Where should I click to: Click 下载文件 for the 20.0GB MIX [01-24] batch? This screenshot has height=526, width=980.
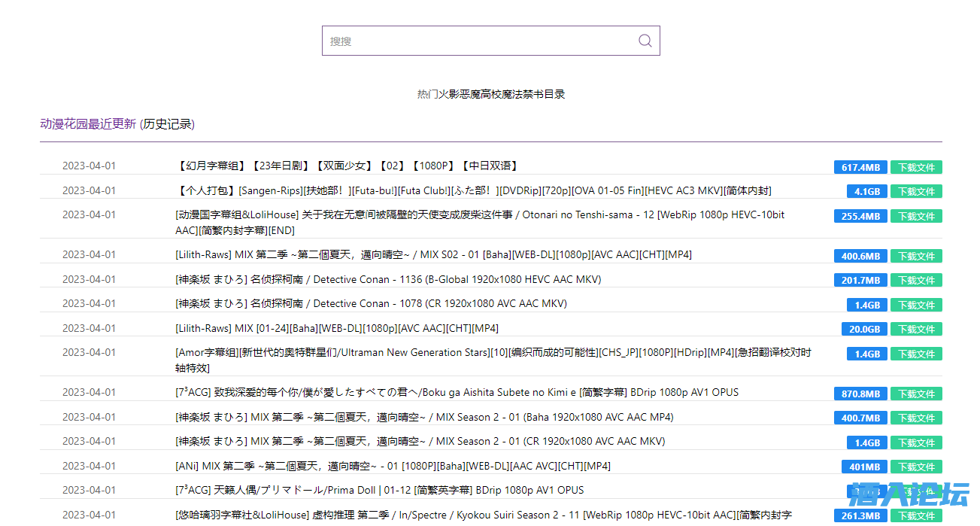pyautogui.click(x=916, y=330)
